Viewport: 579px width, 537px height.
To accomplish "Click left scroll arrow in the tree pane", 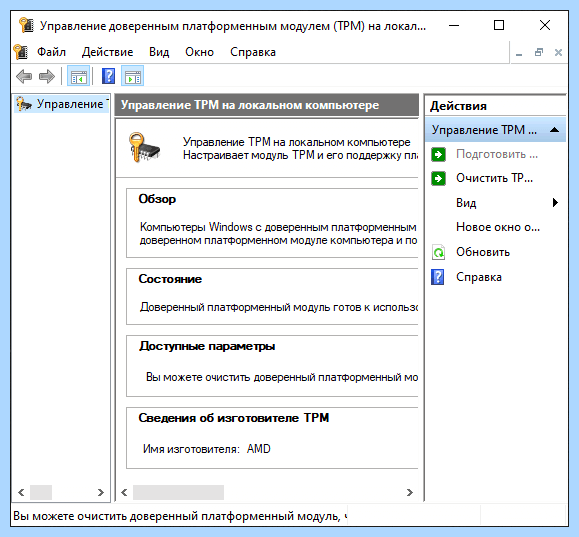I will tap(21, 492).
